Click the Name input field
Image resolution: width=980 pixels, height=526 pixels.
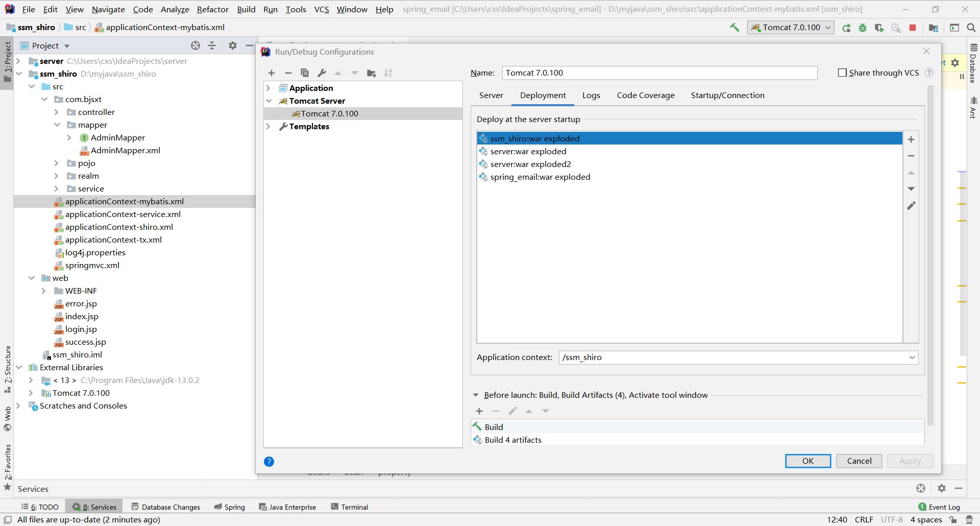659,73
